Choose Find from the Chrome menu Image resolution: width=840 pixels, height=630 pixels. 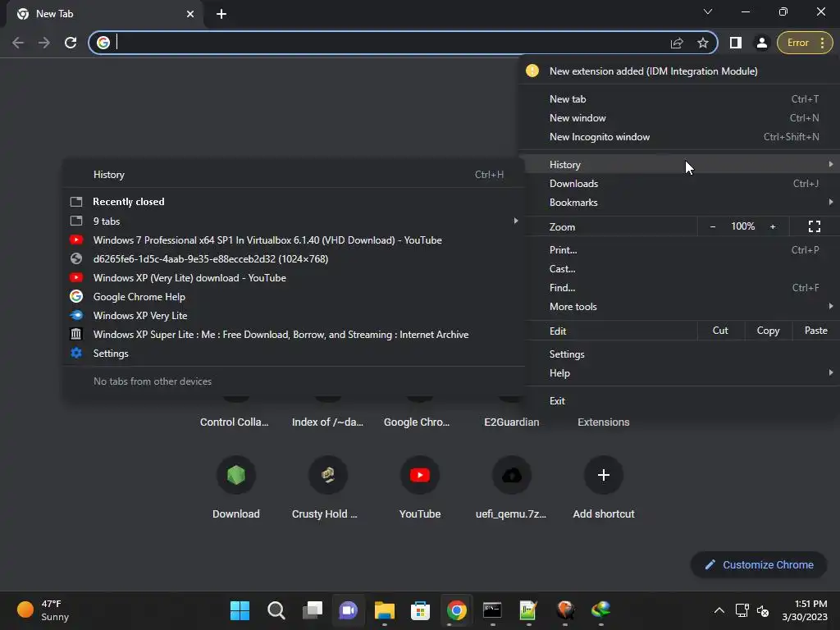(682, 288)
